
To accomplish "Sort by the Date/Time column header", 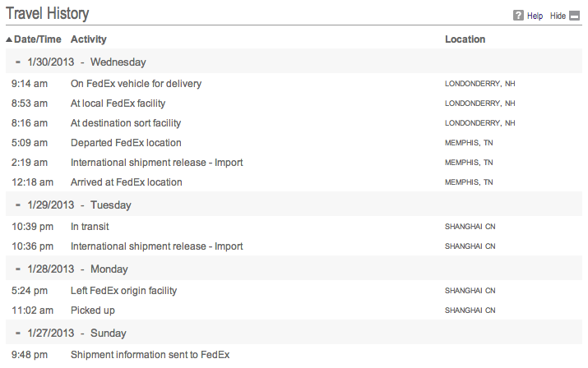I will [37, 39].
